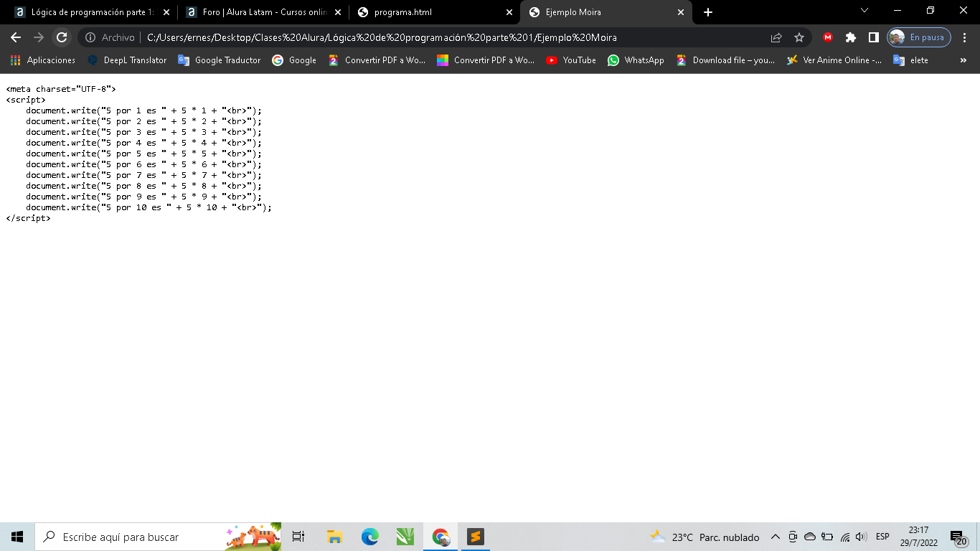Screen dimensions: 980x551
Task: Click the "5 por 10 es" code line
Action: pos(149,207)
